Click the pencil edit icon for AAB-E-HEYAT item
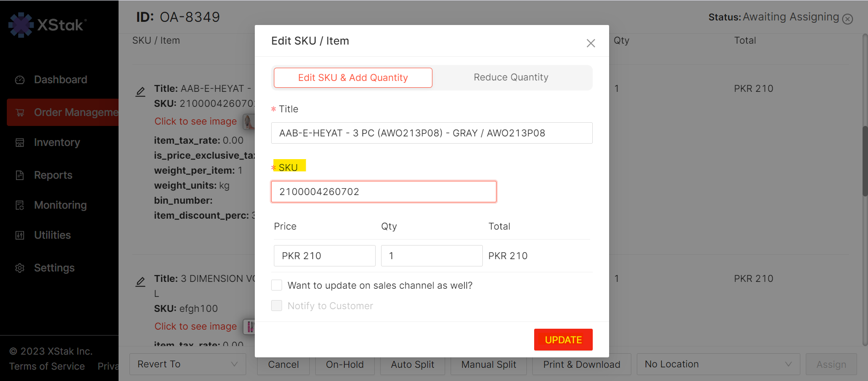This screenshot has height=381, width=868. tap(140, 92)
